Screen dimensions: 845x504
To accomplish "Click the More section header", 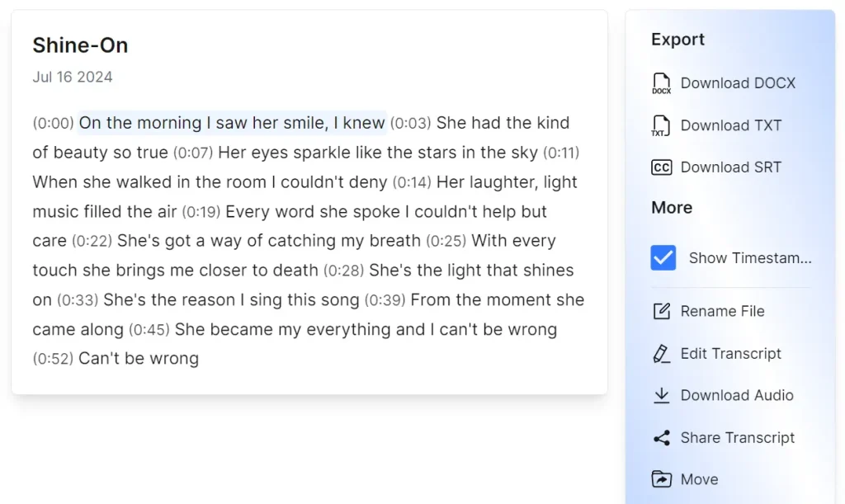I will 671,207.
